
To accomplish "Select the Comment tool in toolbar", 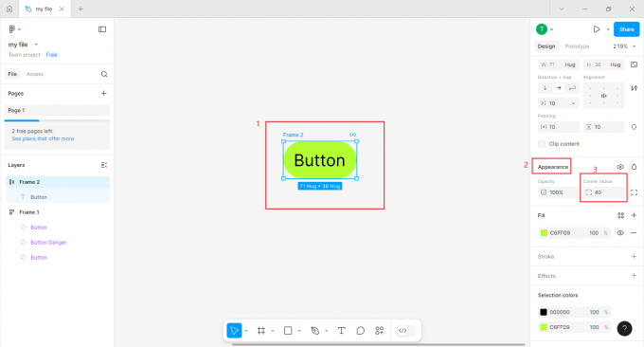I will click(360, 331).
